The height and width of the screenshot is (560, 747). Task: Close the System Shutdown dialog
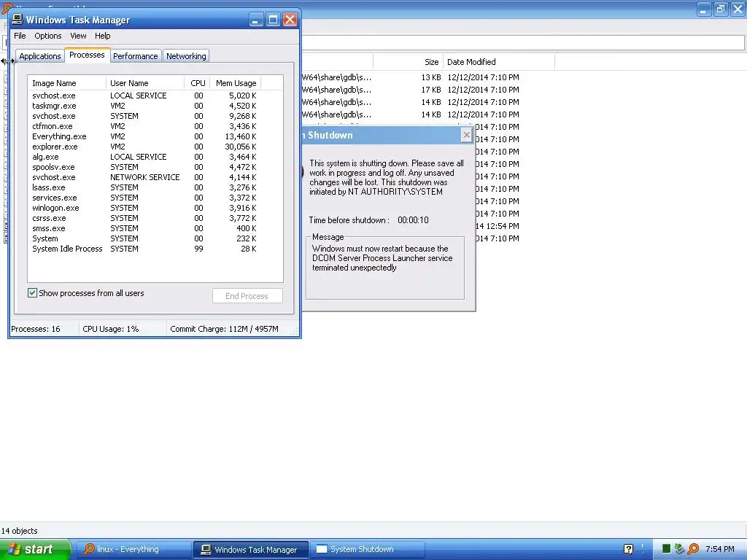click(467, 135)
